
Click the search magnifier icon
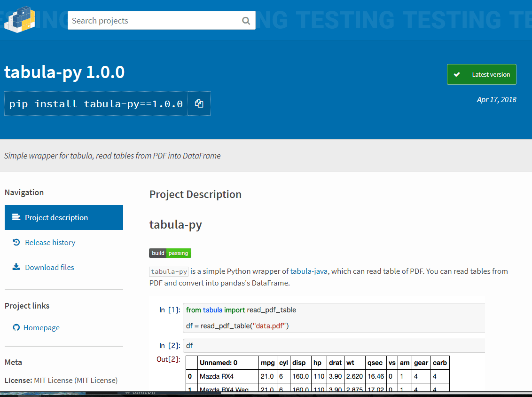tap(246, 21)
